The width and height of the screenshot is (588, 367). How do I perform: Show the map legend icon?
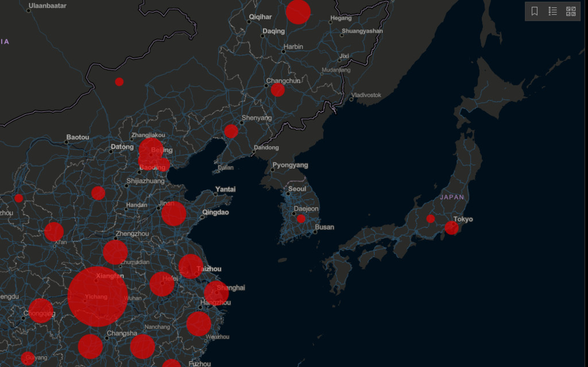tap(553, 11)
